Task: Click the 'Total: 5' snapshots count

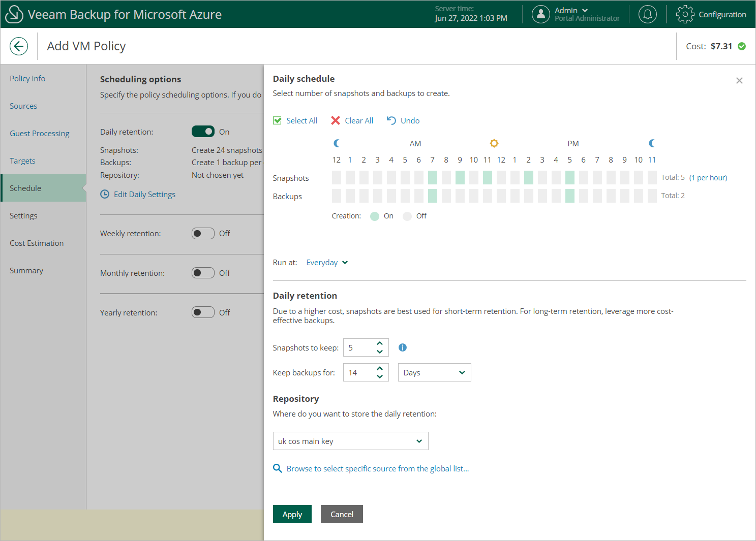Action: (x=673, y=177)
